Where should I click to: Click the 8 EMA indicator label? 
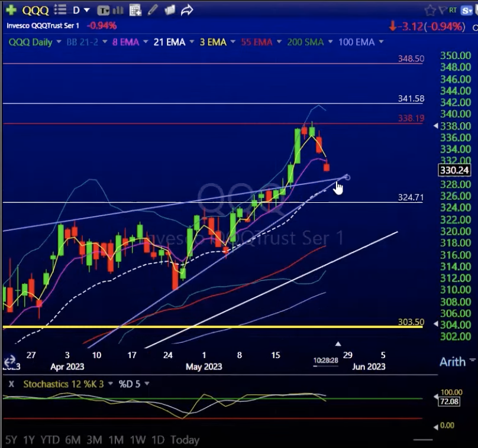pyautogui.click(x=125, y=42)
